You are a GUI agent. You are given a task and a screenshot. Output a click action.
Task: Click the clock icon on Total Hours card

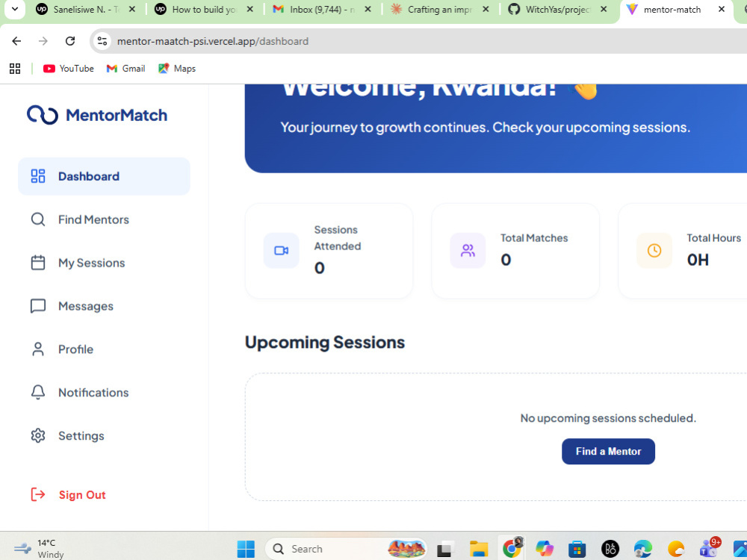click(654, 250)
